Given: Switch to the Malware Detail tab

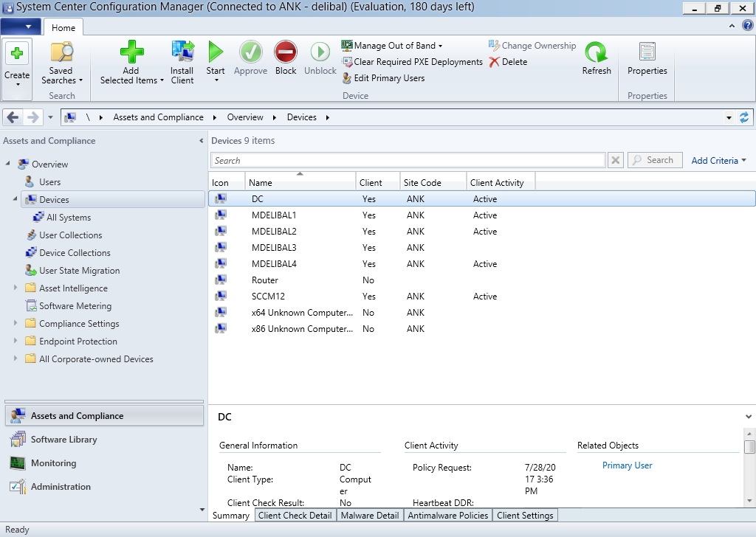Looking at the screenshot, I should pyautogui.click(x=369, y=516).
